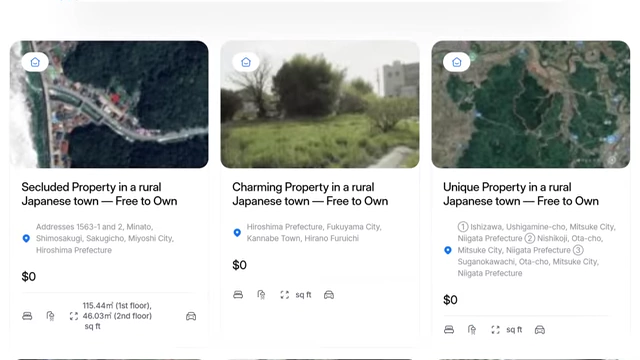
Task: Open Secluded Property satellite image thumbnail
Action: pyautogui.click(x=109, y=104)
